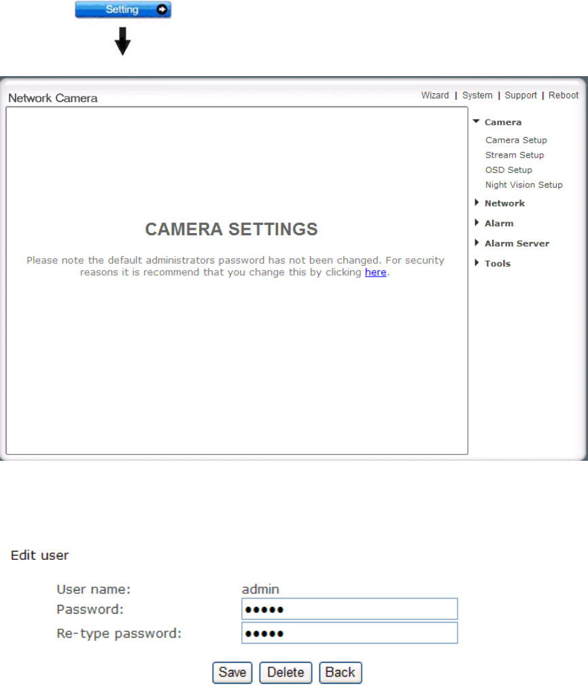The width and height of the screenshot is (588, 700).
Task: Open the System menu link
Action: pyautogui.click(x=477, y=96)
